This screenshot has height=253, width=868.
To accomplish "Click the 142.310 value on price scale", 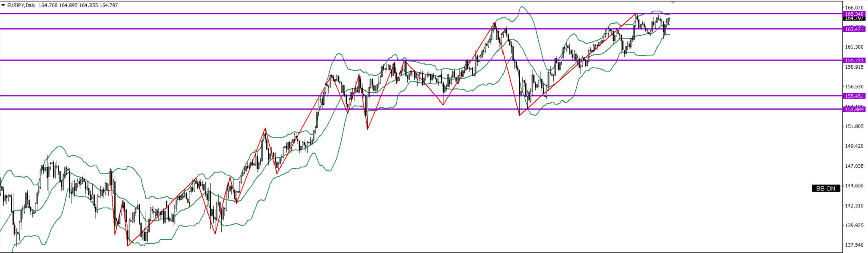I will tap(854, 206).
